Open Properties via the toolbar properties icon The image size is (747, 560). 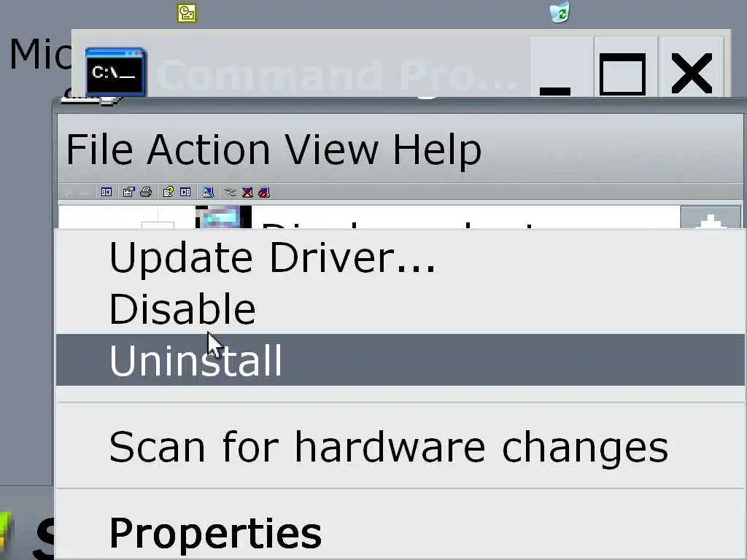pyautogui.click(x=128, y=192)
